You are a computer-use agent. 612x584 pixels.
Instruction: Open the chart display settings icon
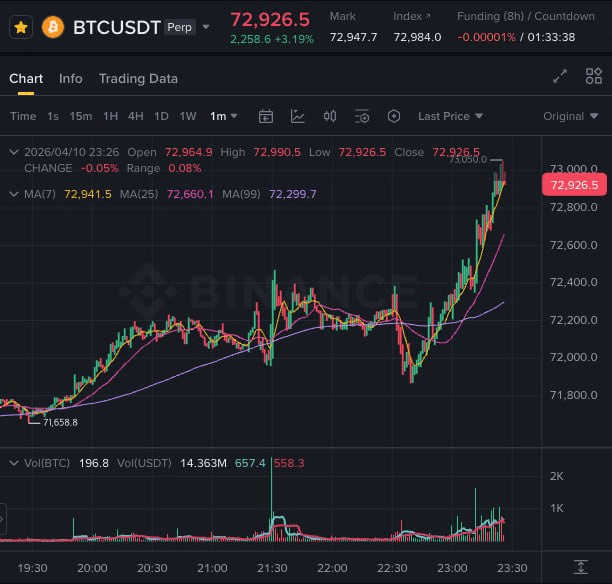point(362,116)
